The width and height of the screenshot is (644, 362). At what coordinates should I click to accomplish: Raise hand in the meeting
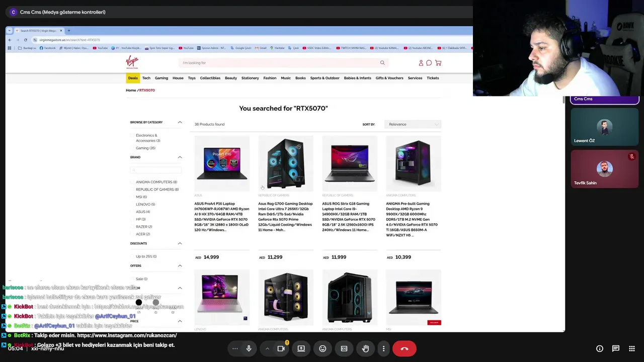click(x=366, y=348)
